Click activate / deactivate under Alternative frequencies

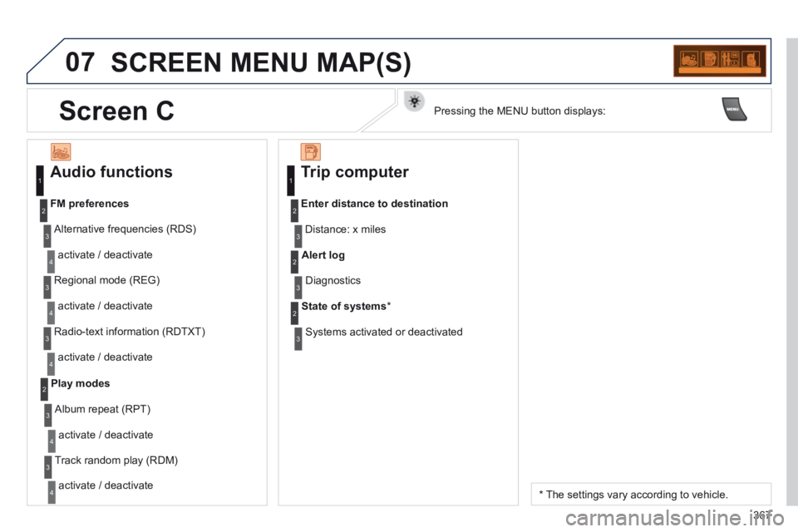tap(105, 254)
